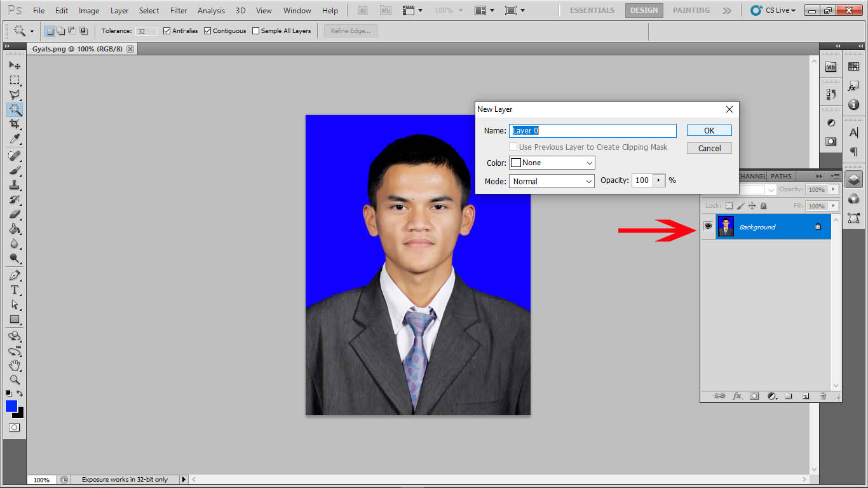Switch to Essentials workspace
Viewport: 868px width, 488px height.
pyautogui.click(x=592, y=10)
